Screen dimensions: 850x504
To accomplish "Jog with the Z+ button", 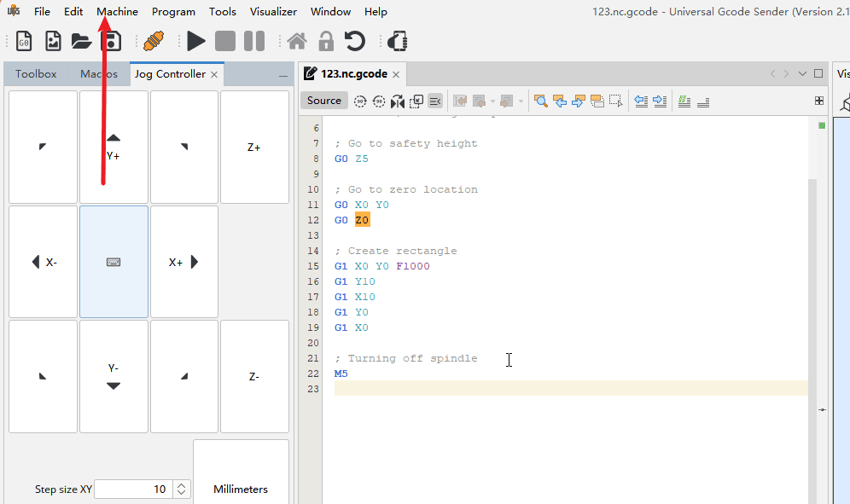I will pyautogui.click(x=254, y=147).
